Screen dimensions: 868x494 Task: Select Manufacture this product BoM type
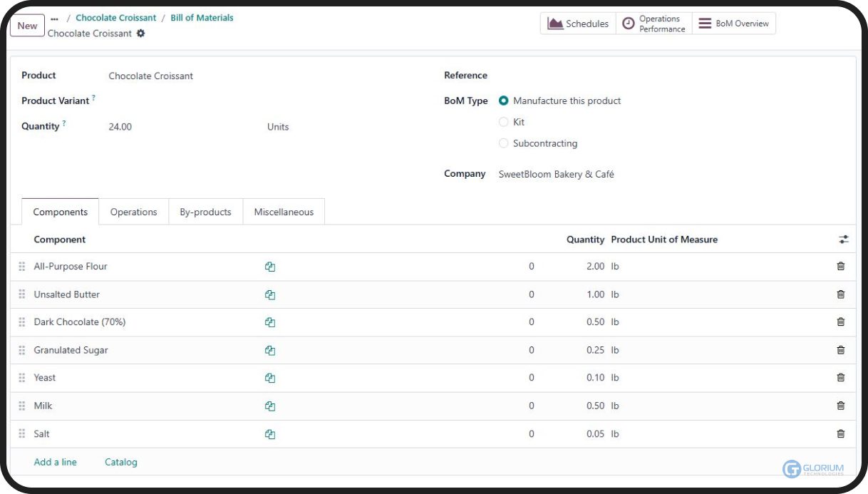click(504, 101)
